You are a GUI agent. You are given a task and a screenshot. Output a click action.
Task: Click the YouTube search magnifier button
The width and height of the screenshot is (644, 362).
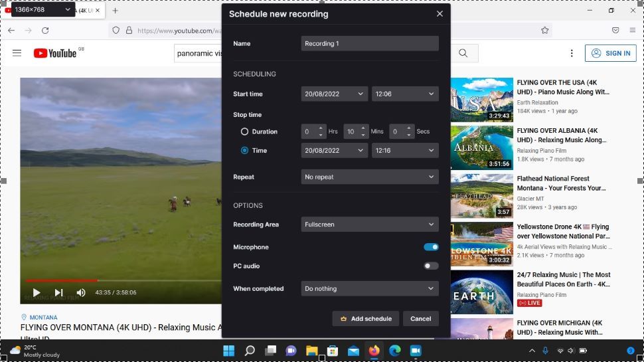463,53
